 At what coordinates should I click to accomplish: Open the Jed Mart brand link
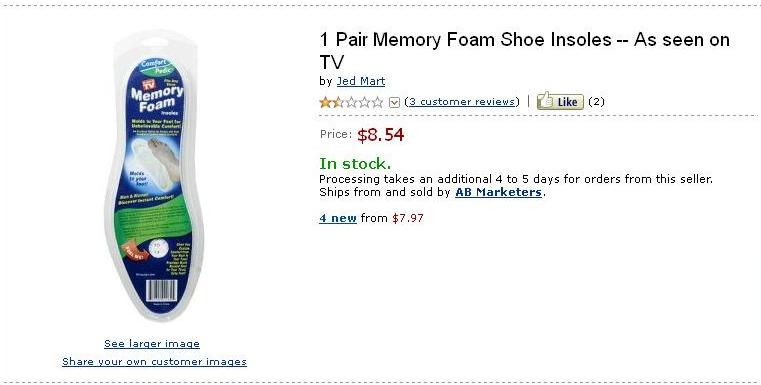coord(361,81)
